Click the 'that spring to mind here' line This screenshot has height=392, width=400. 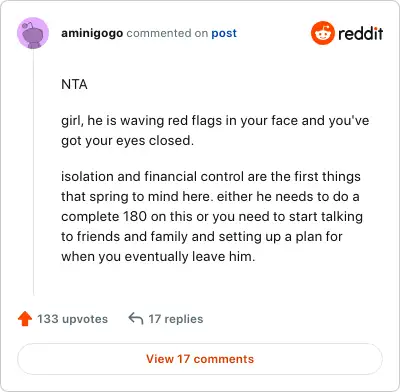pos(210,197)
